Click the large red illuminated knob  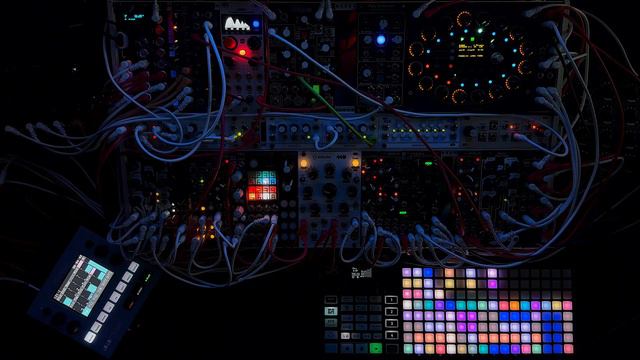[x=230, y=42]
